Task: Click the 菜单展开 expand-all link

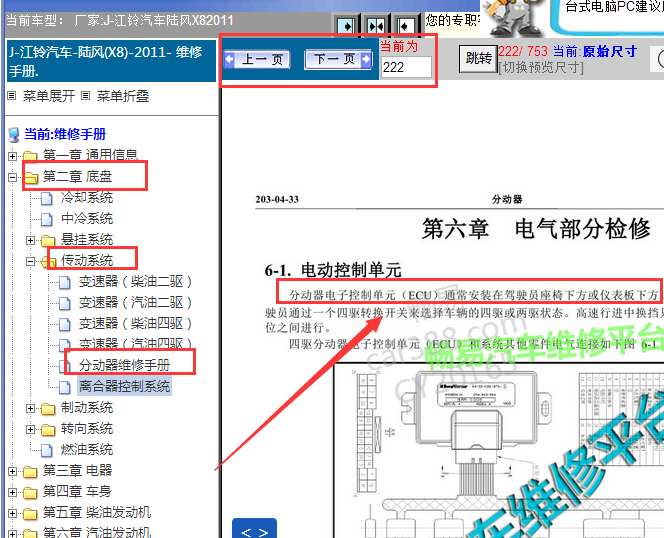Action: (x=49, y=96)
